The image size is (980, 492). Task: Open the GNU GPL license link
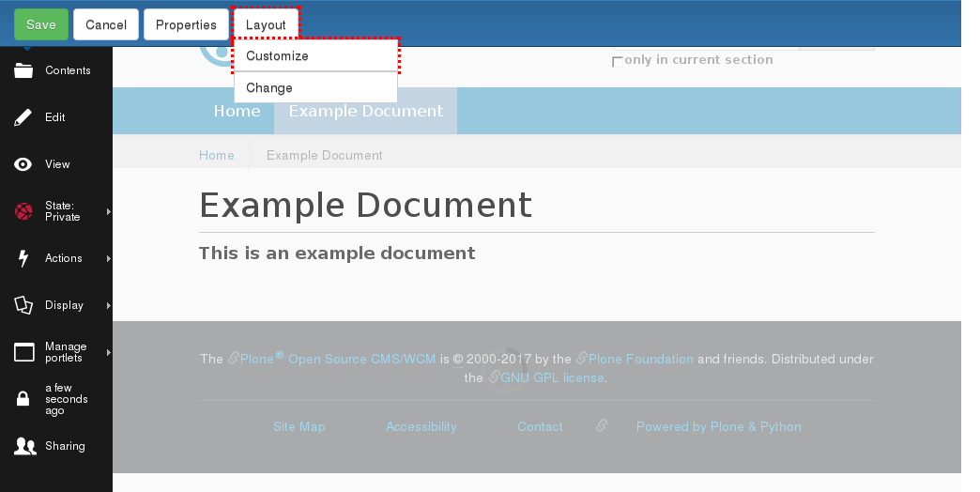pos(553,377)
